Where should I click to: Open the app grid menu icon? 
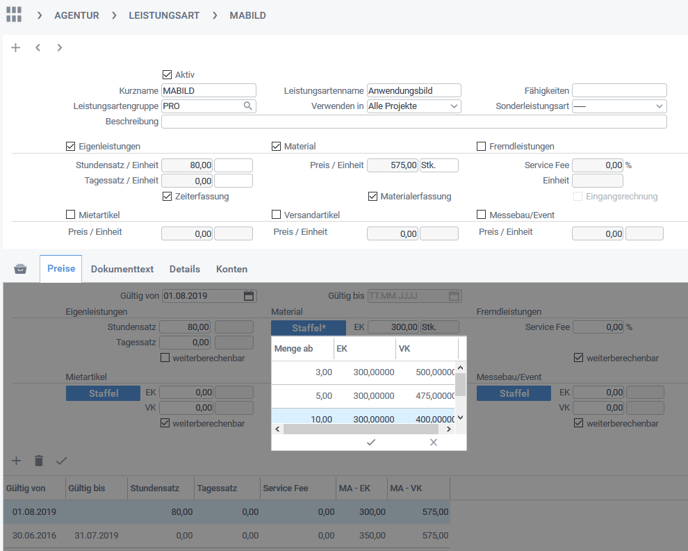click(14, 15)
